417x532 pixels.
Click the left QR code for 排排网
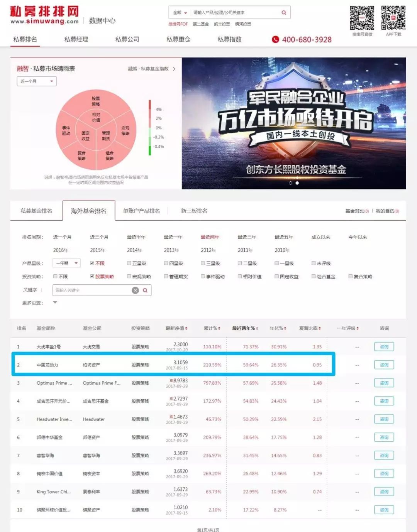(362, 18)
